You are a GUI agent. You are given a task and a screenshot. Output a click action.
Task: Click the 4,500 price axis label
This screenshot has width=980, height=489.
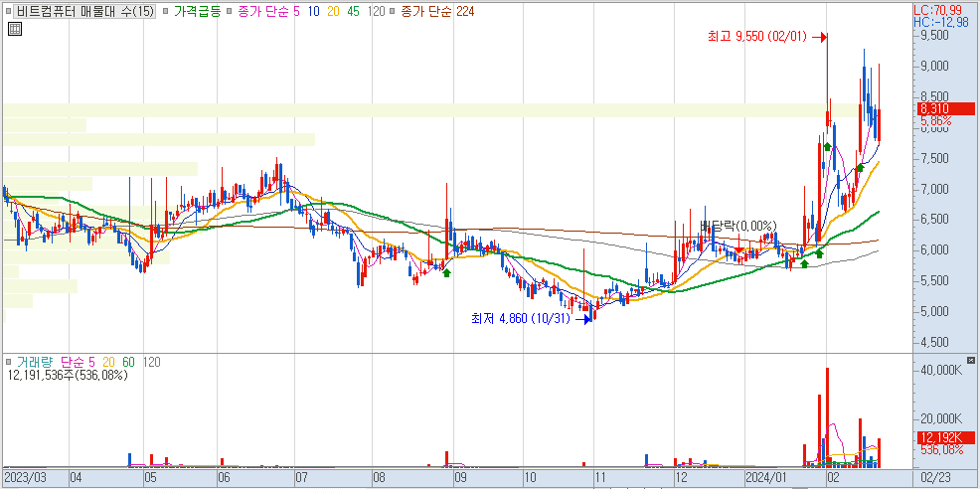[x=934, y=342]
